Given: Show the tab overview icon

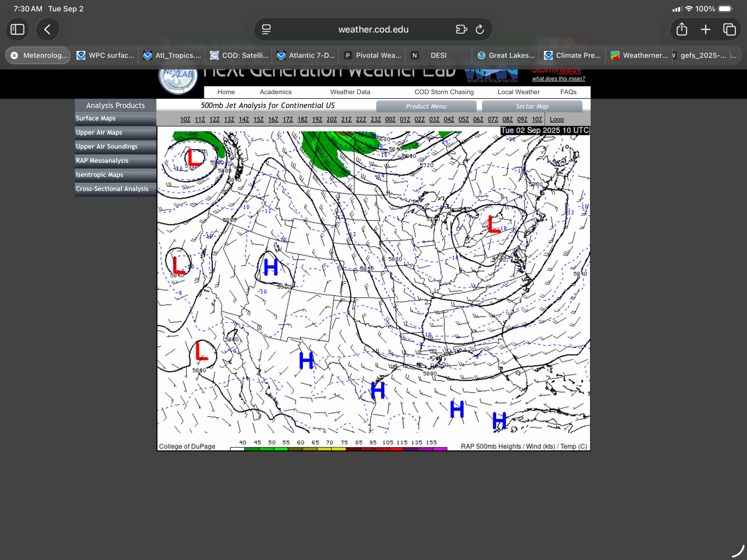Looking at the screenshot, I should click(x=729, y=29).
